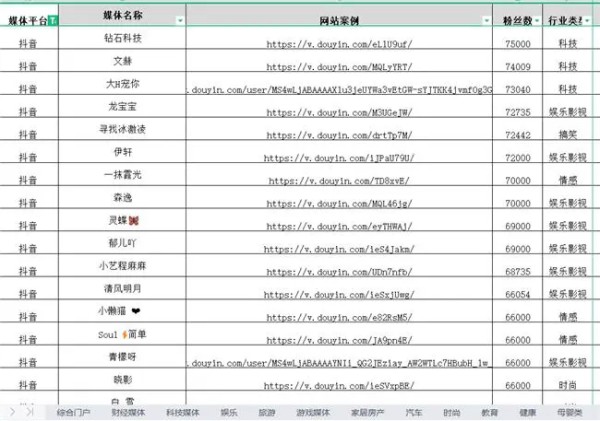
Task: Open the 网站案例 column filter dropdown
Action: [486, 21]
